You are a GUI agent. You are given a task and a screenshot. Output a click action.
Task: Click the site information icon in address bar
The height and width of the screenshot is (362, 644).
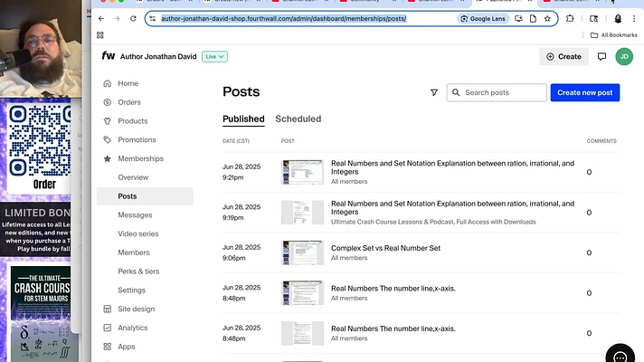pos(153,18)
